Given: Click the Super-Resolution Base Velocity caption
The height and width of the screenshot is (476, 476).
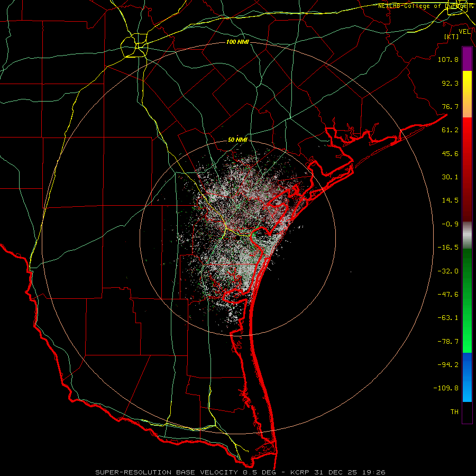Looking at the screenshot, I should 241,472.
